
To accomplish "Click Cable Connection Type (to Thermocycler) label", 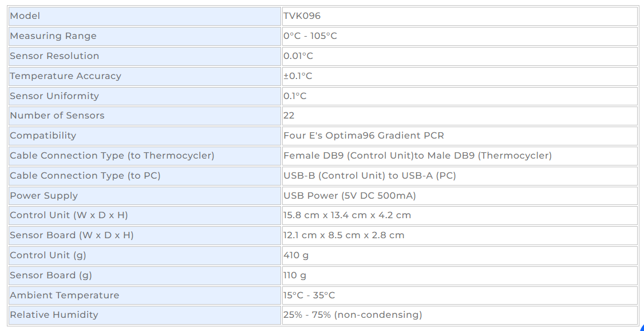I will 112,156.
